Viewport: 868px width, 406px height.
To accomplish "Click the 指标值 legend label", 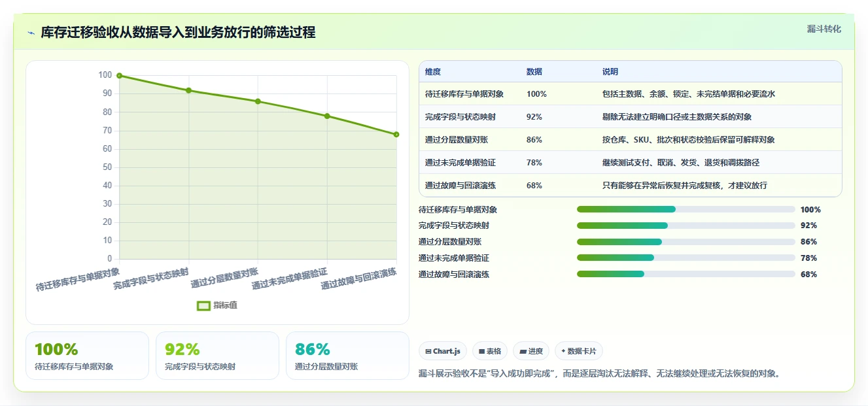I will [x=225, y=305].
